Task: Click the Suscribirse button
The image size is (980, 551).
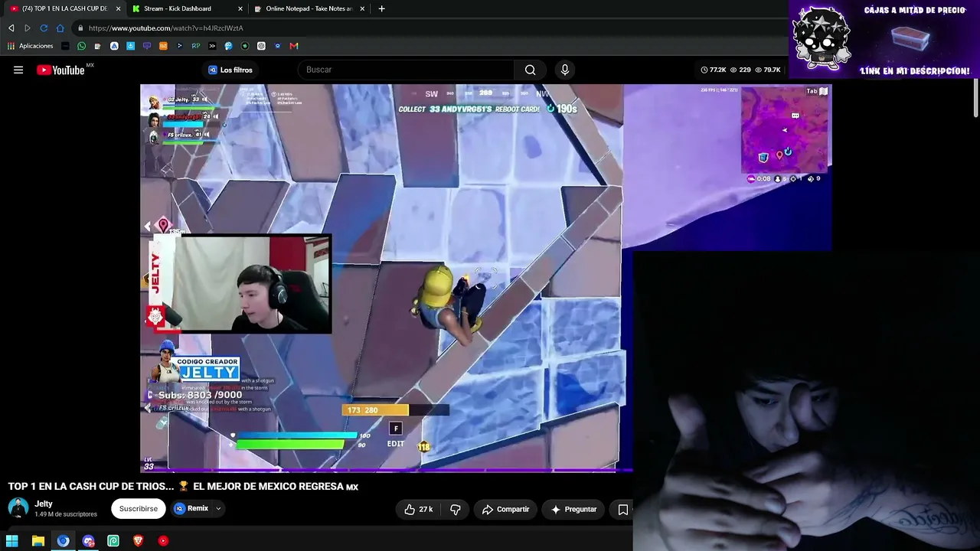Action: tap(139, 509)
